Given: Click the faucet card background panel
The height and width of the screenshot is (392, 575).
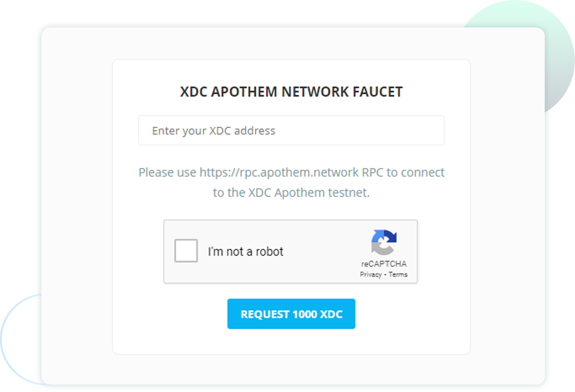Looking at the screenshot, I should coord(291,344).
